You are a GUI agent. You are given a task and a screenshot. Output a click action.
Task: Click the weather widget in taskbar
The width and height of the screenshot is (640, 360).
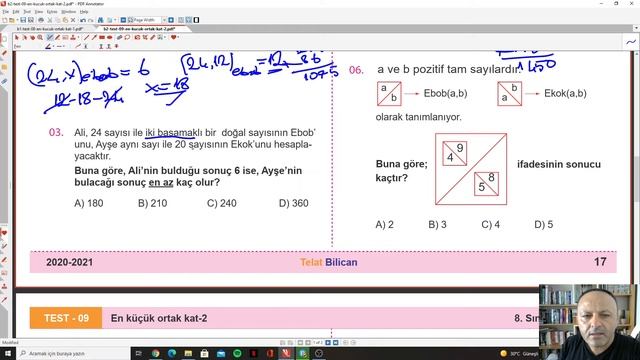(519, 353)
